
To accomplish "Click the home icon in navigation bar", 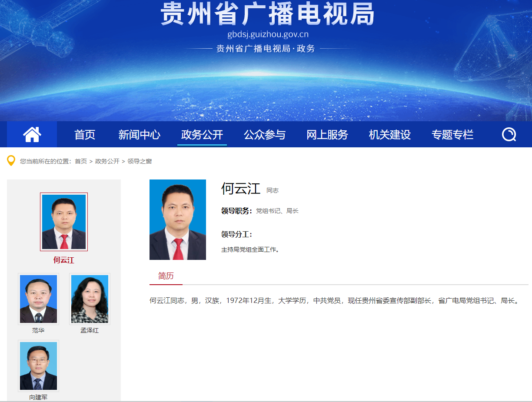I will pos(32,135).
